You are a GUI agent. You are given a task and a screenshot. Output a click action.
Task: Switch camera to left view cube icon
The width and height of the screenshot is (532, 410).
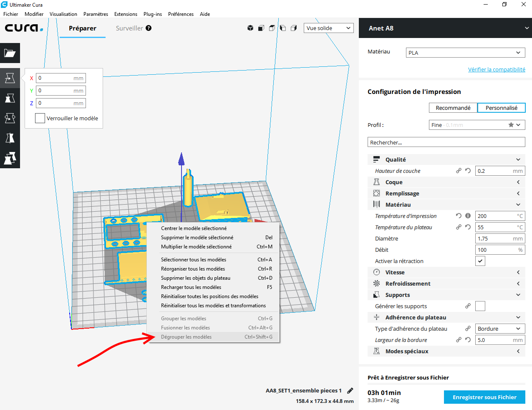pyautogui.click(x=283, y=28)
